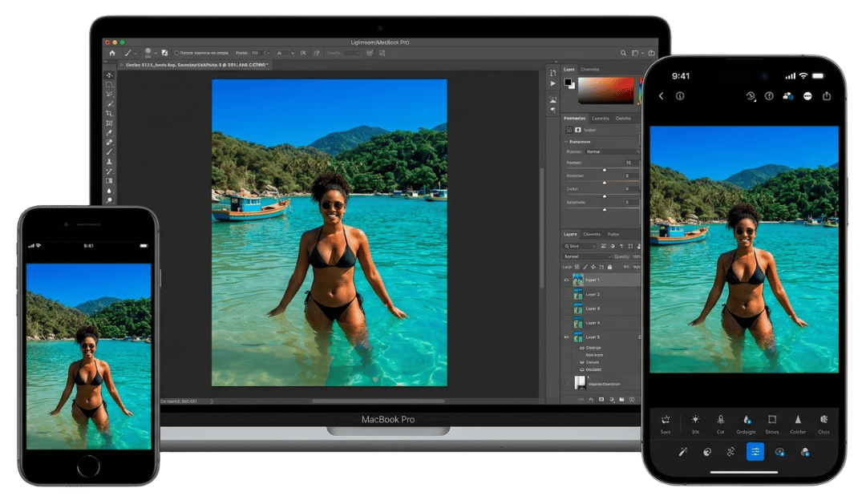This screenshot has height=504, width=866.
Task: Select the Layers panel tab
Action: click(570, 234)
